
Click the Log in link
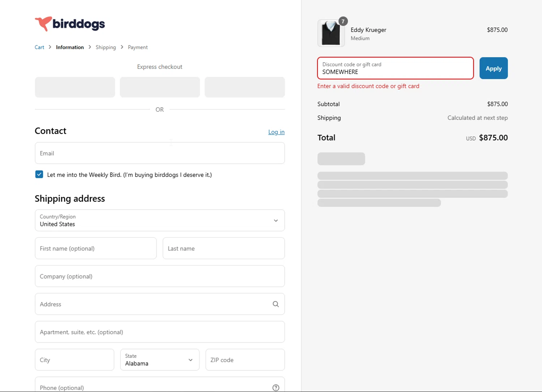(x=276, y=132)
